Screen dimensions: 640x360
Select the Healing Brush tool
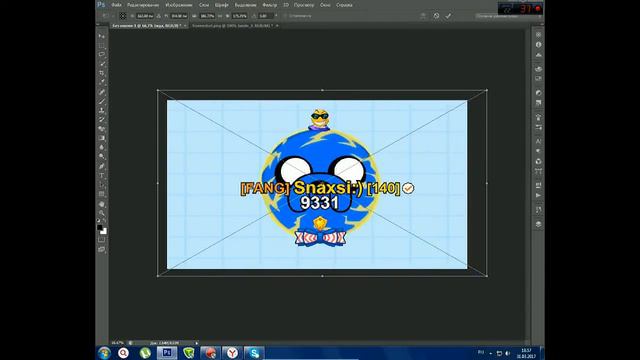(101, 92)
